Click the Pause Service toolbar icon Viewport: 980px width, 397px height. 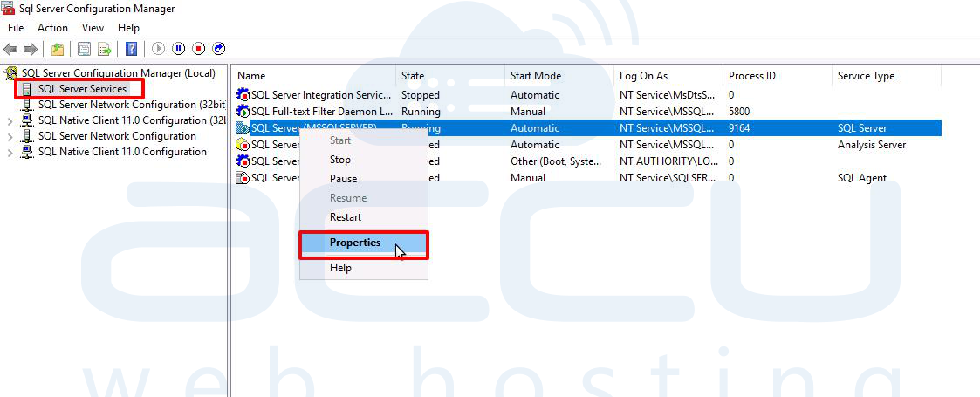tap(179, 49)
